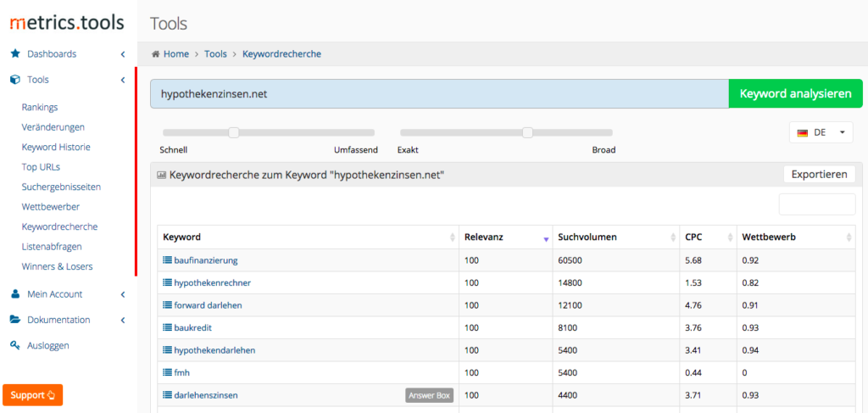Select Keywordrecherche in the sidebar
Image resolution: width=868 pixels, height=413 pixels.
pos(60,226)
